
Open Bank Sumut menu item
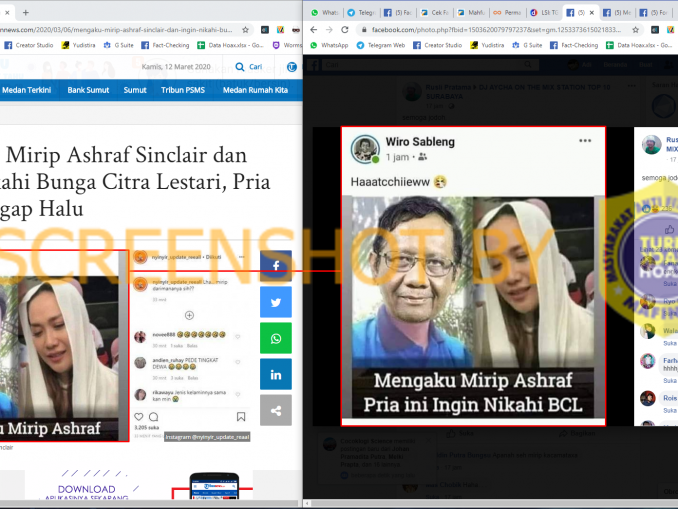click(x=88, y=90)
